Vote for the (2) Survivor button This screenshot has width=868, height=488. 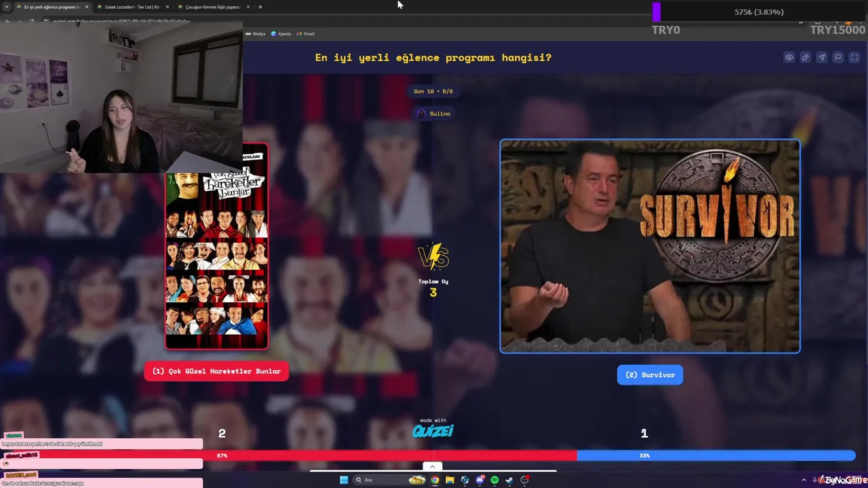click(x=650, y=375)
